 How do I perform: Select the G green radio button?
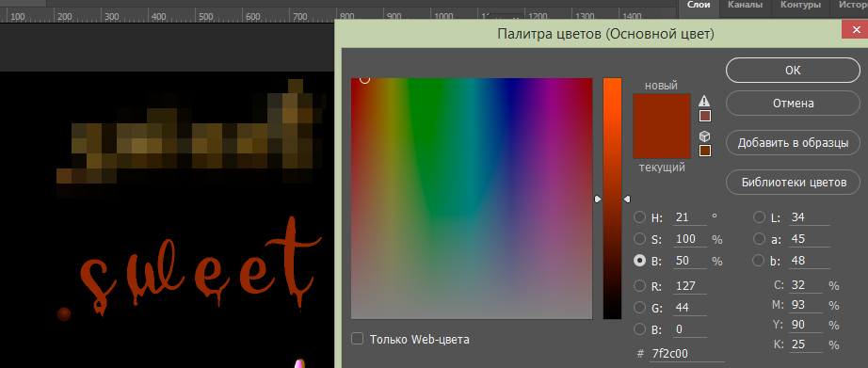coord(640,308)
